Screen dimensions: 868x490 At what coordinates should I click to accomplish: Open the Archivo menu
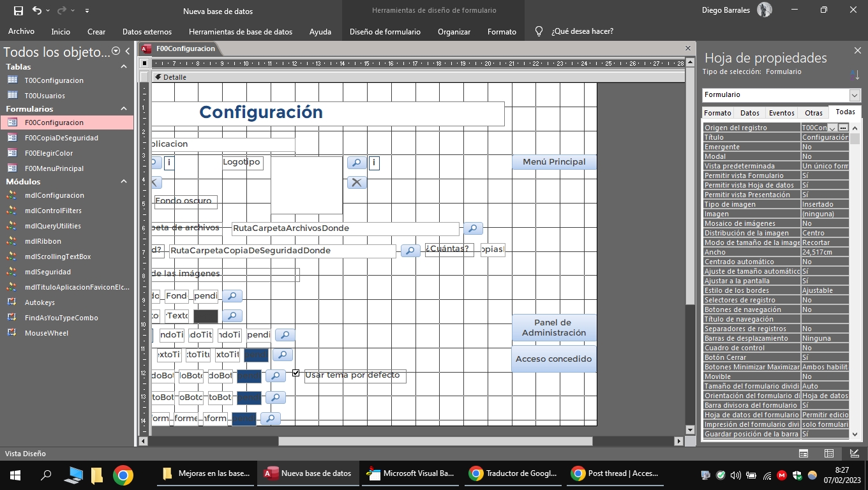pyautogui.click(x=21, y=31)
